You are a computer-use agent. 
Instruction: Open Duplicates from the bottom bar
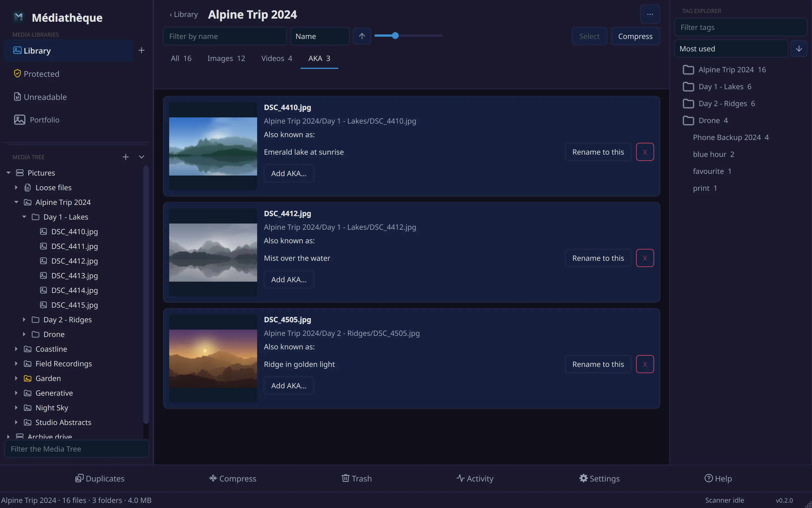(100, 478)
